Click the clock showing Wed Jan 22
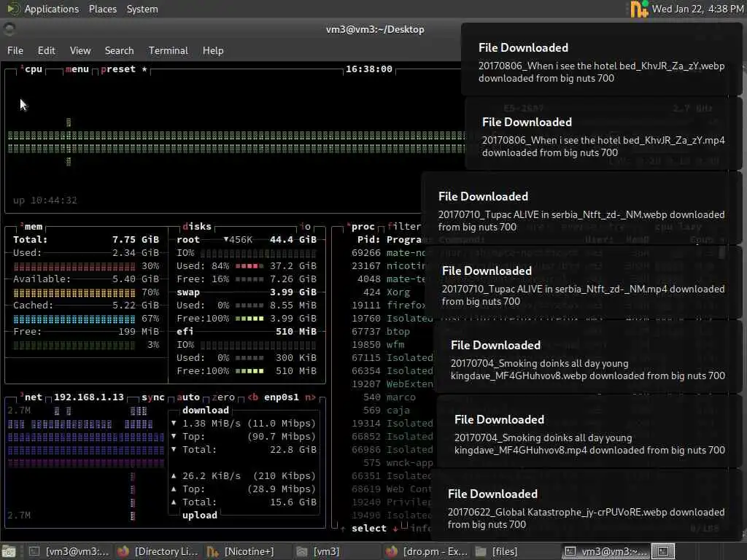 (x=697, y=9)
